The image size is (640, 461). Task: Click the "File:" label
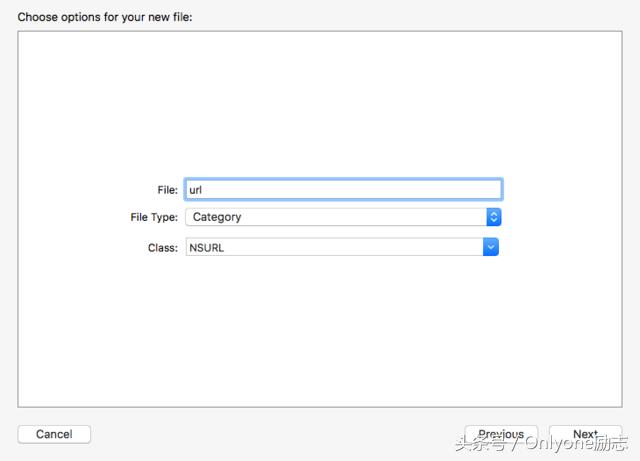pos(167,189)
